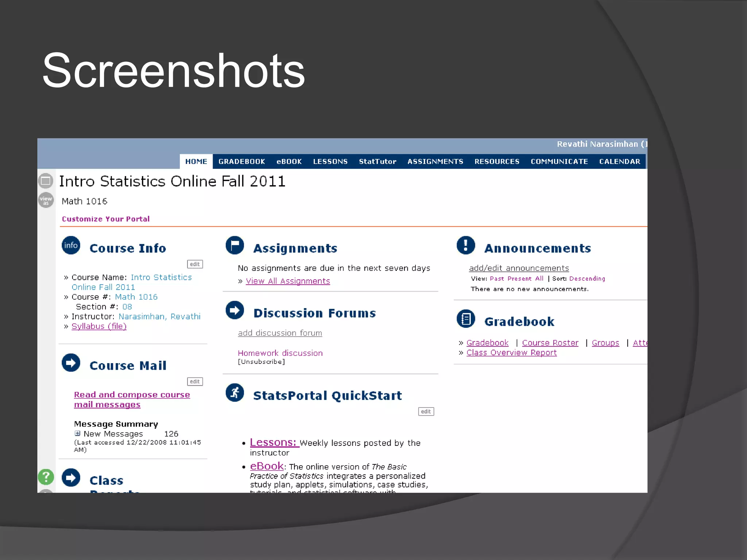
Task: Open the Class Overview Report link
Action: click(x=511, y=353)
